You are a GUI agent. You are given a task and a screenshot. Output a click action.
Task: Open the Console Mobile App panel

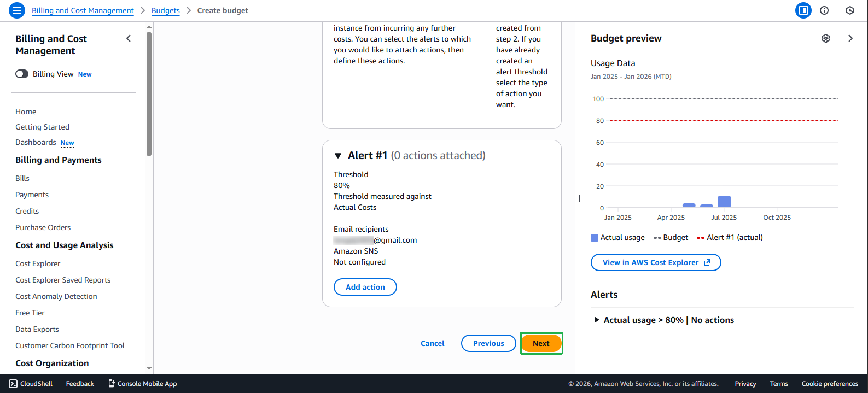(x=142, y=383)
